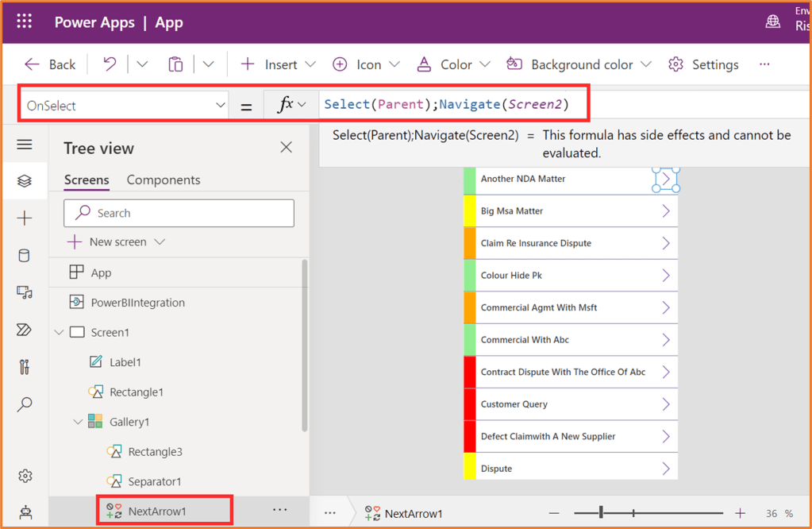Open the Background color dropdown
The image size is (812, 529).
click(x=645, y=64)
